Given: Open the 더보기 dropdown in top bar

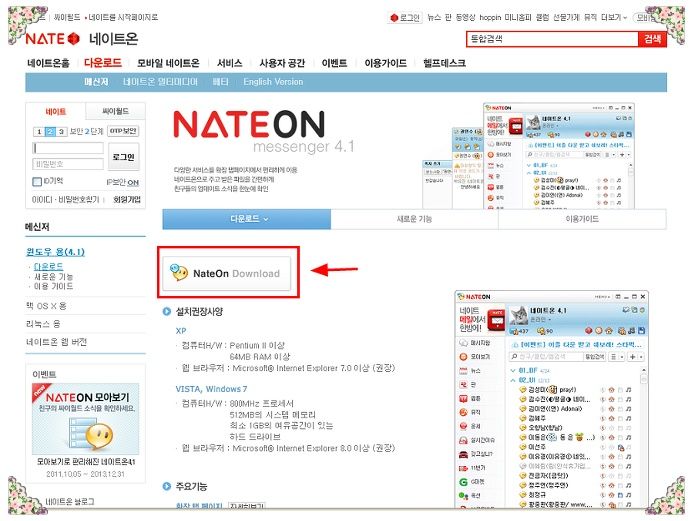Looking at the screenshot, I should 614,18.
